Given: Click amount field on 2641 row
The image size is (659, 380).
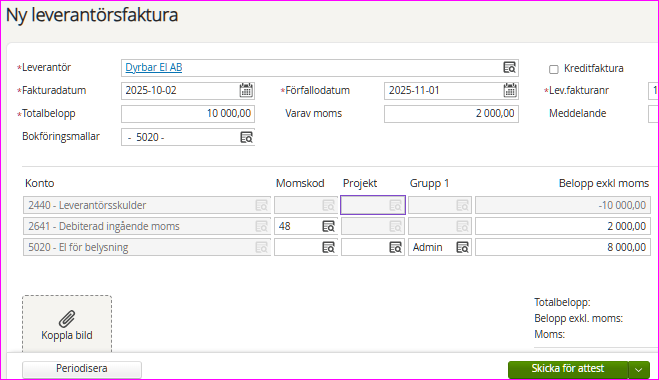Looking at the screenshot, I should point(563,226).
